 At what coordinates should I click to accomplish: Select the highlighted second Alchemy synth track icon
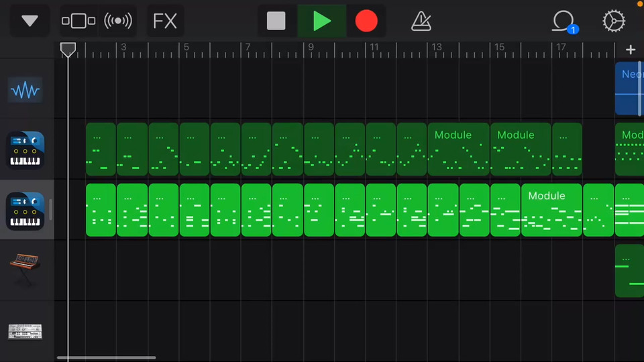coord(25,210)
